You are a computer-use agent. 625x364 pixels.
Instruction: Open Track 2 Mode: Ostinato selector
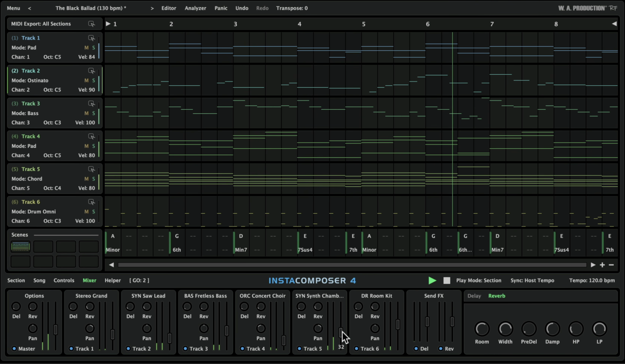(30, 81)
